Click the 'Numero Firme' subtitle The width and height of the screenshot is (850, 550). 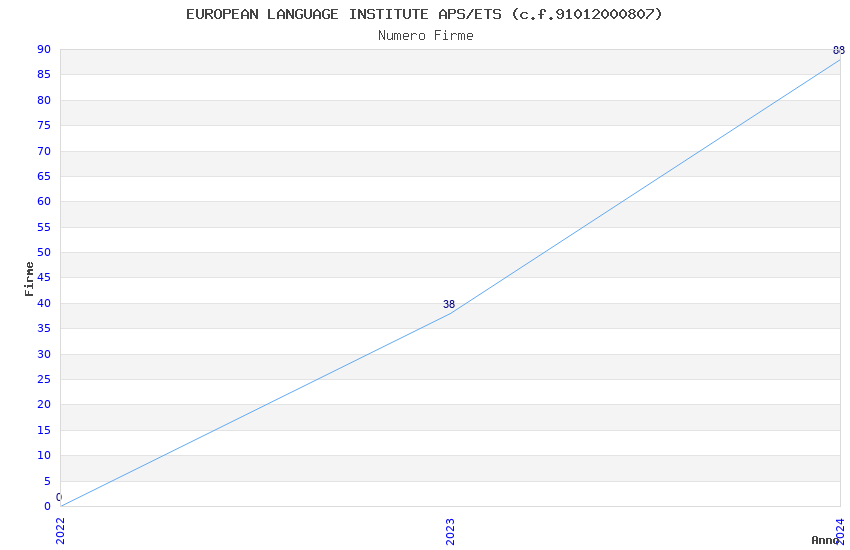[426, 36]
